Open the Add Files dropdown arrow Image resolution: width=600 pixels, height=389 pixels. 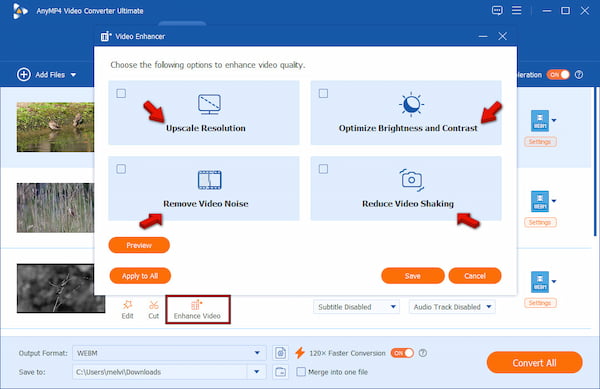click(x=73, y=75)
